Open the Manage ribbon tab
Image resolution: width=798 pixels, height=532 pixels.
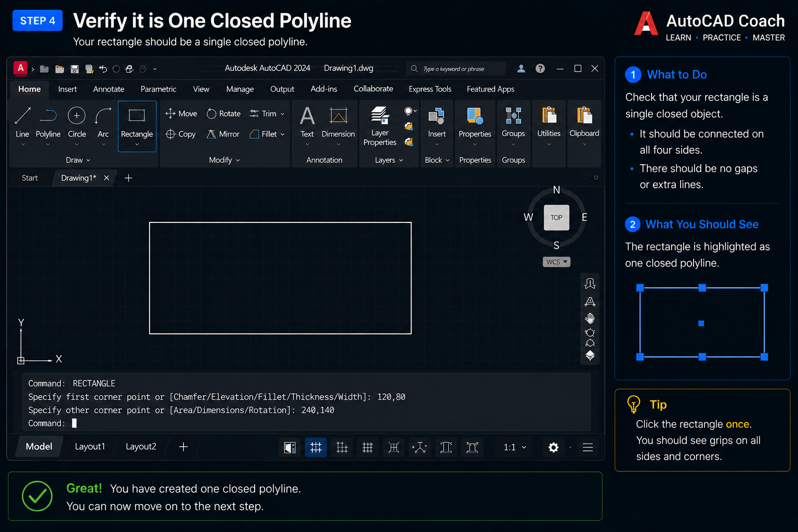click(240, 89)
